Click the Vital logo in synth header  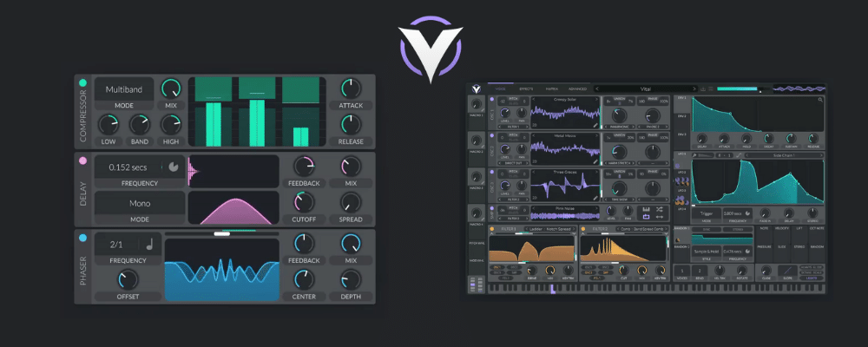(x=477, y=88)
